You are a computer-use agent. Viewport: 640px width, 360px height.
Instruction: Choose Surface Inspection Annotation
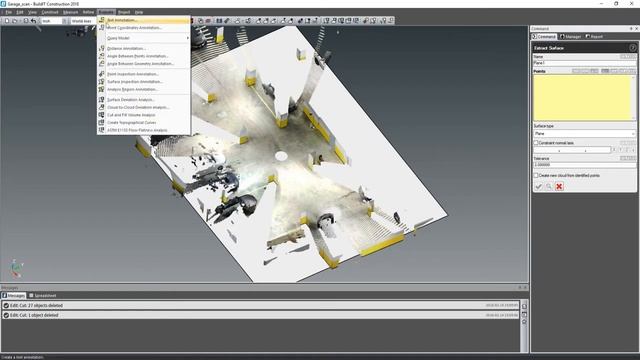click(x=143, y=82)
